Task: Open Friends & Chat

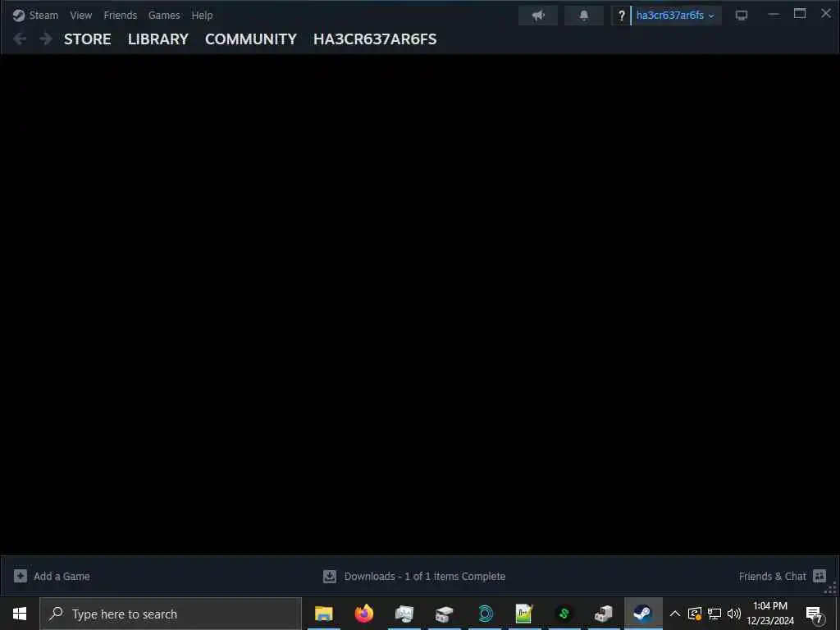Action: 772,577
